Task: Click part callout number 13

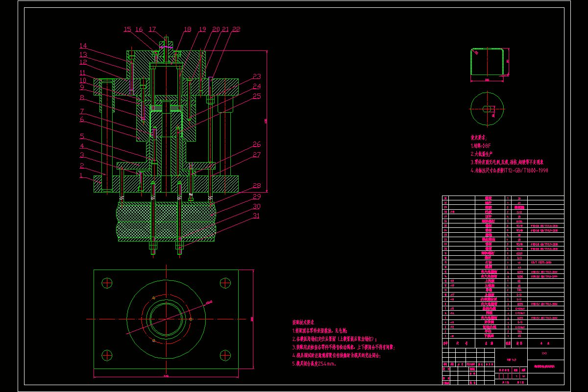Action: click(83, 54)
